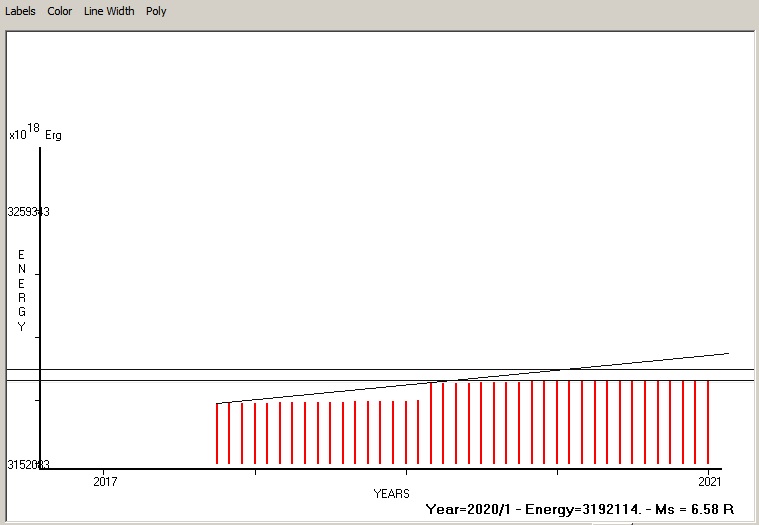This screenshot has height=525, width=759.
Task: Select the YEARS axis title
Action: tap(391, 494)
